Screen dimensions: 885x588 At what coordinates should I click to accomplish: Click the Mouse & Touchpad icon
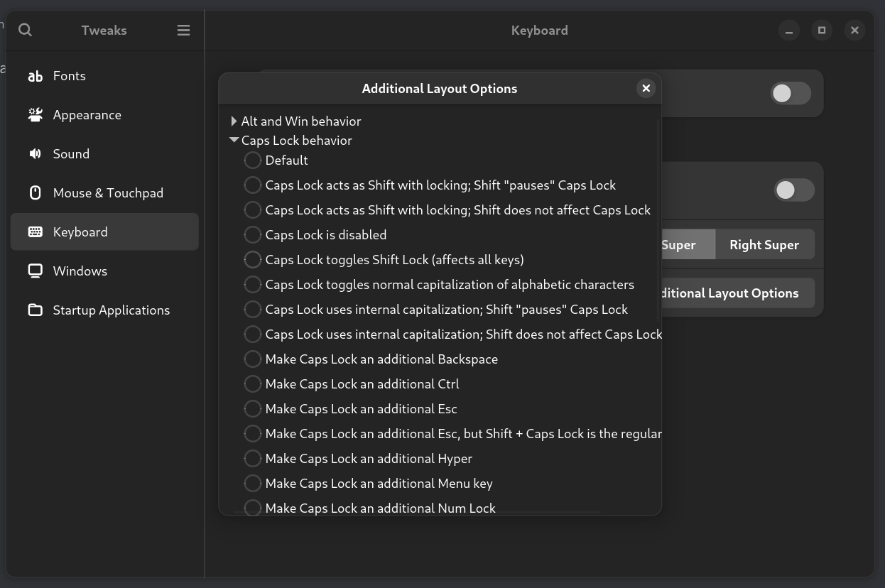(36, 193)
